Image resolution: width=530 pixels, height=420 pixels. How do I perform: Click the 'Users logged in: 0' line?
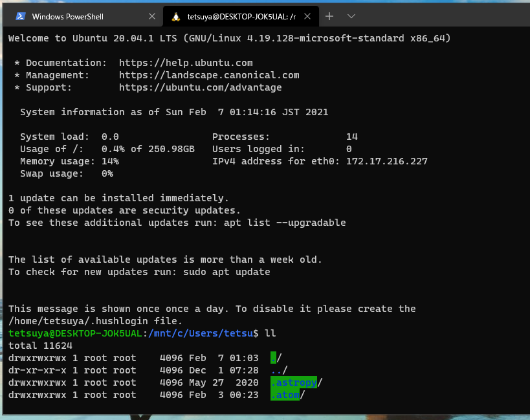coord(282,149)
